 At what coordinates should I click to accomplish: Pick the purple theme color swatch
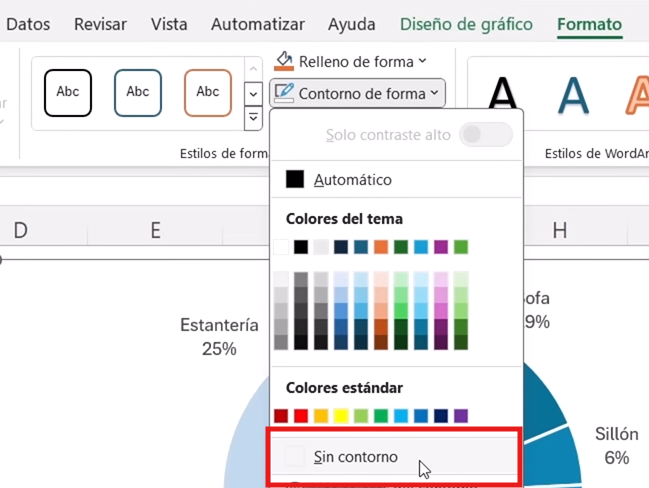[x=441, y=247]
